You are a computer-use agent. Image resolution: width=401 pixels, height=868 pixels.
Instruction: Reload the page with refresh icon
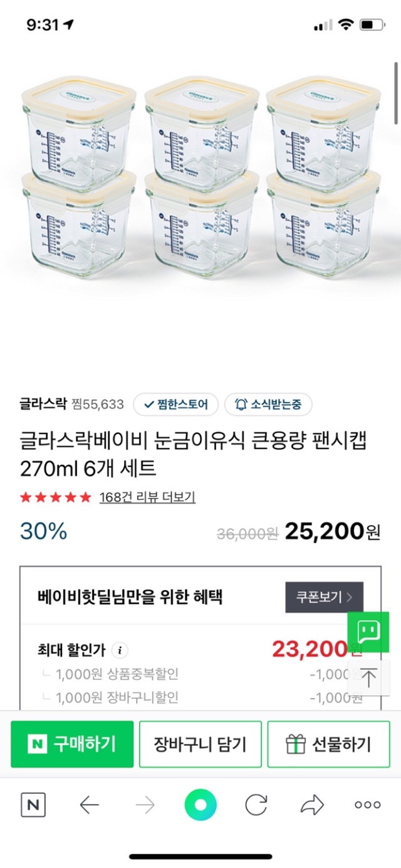pyautogui.click(x=256, y=805)
